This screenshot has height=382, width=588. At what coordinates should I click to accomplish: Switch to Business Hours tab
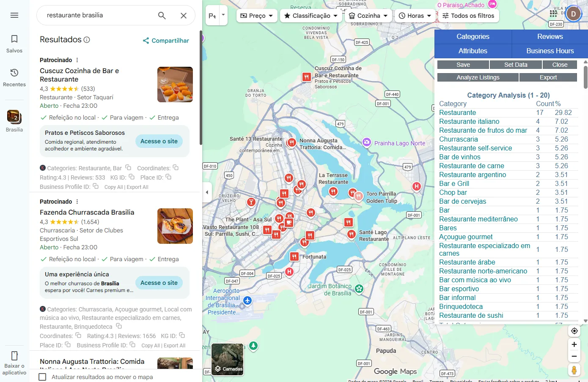(x=550, y=51)
